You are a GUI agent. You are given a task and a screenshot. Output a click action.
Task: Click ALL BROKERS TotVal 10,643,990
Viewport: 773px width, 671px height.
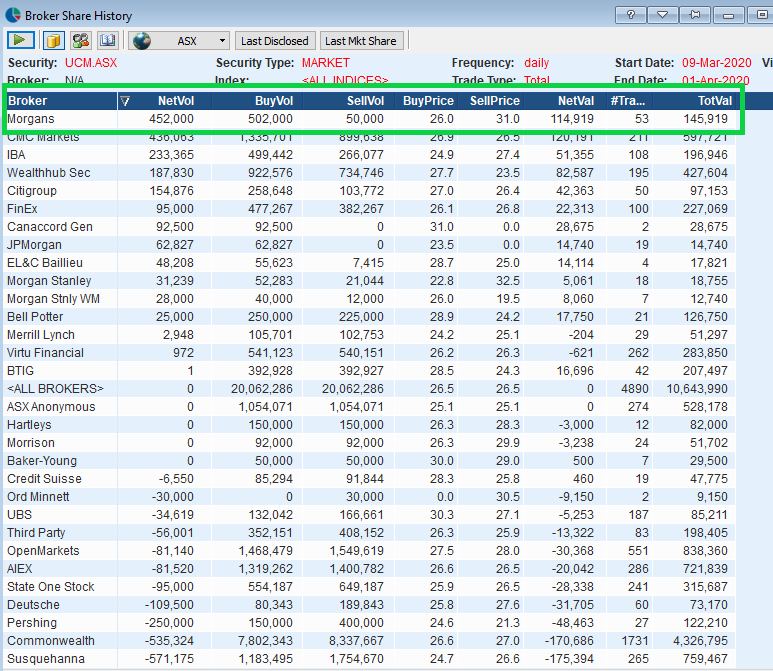coord(697,388)
